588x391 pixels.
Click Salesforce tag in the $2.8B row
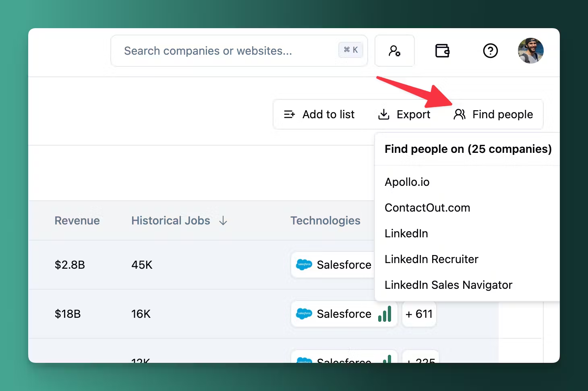[334, 265]
